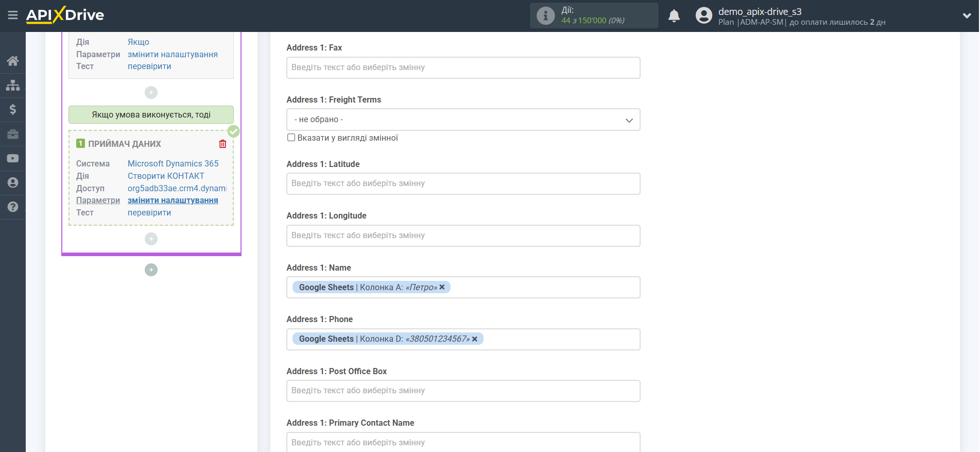This screenshot has width=980, height=452.
Task: Open the 'Якщо' action link
Action: [x=139, y=42]
